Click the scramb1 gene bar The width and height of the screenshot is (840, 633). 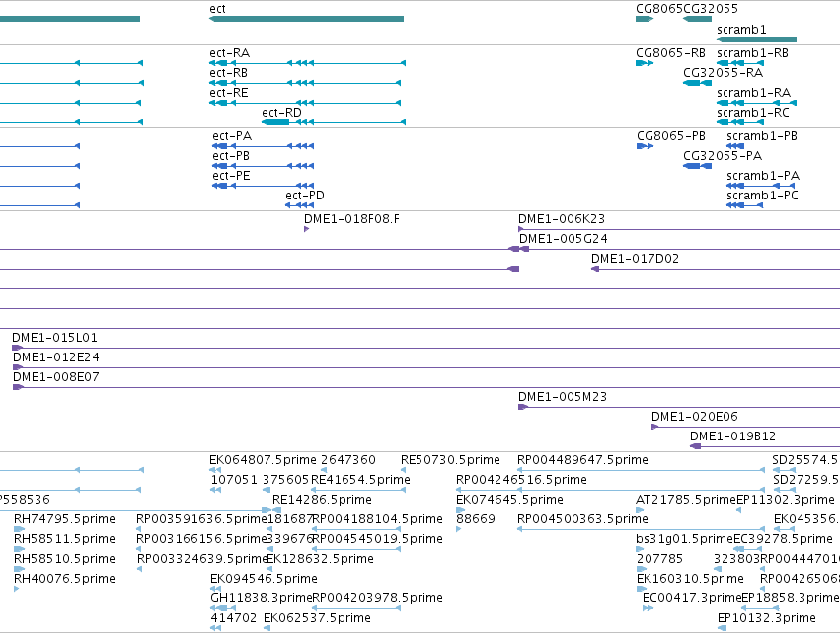click(x=756, y=40)
